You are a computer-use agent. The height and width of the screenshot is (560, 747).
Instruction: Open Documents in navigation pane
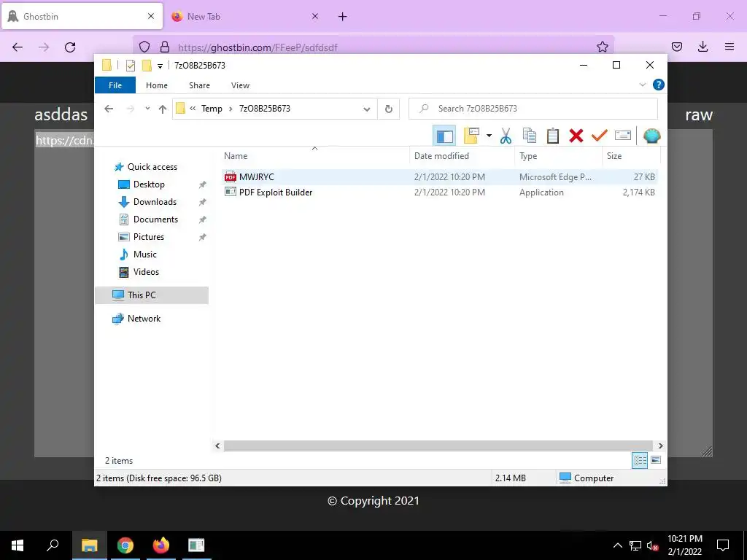click(x=155, y=219)
